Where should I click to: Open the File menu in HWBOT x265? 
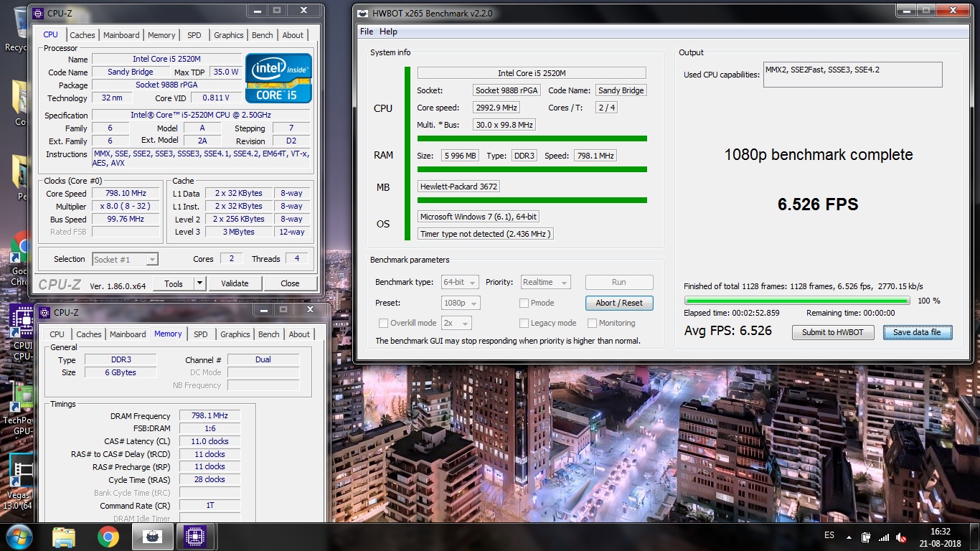(367, 32)
